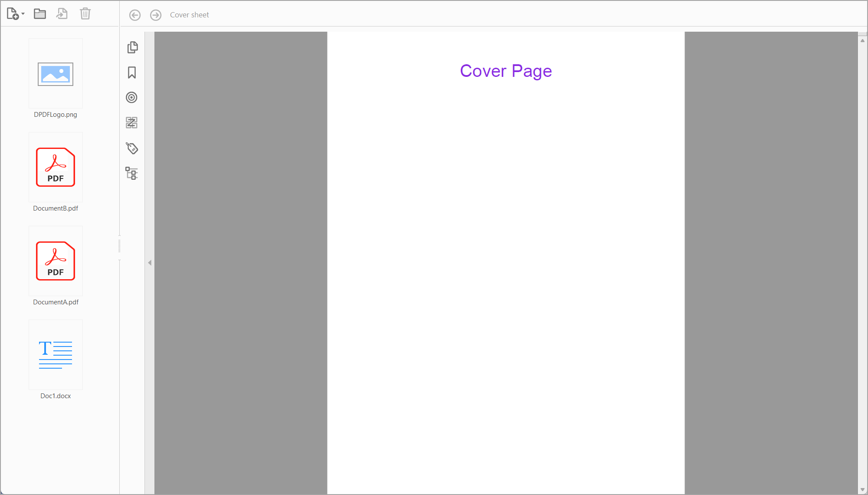The image size is (868, 495).
Task: Open the Layers panel
Action: tap(132, 122)
